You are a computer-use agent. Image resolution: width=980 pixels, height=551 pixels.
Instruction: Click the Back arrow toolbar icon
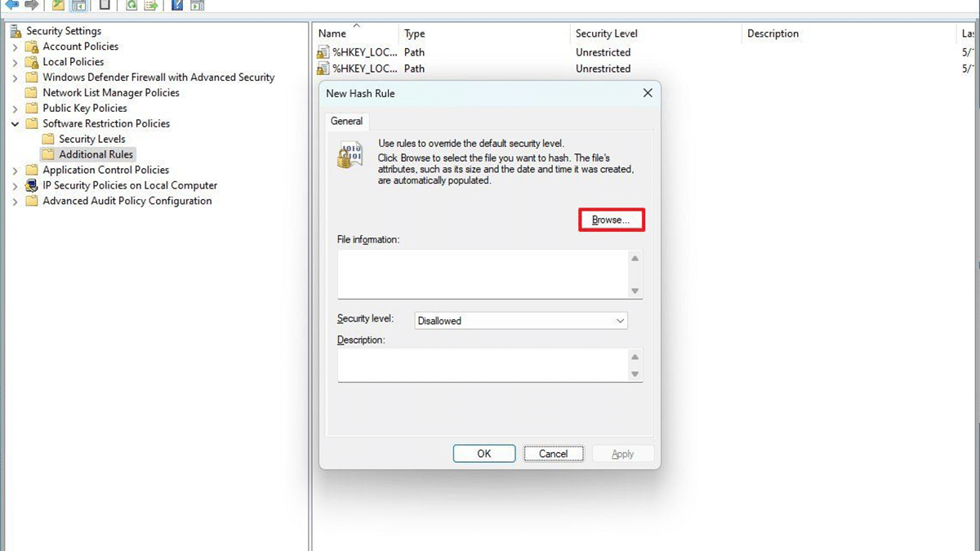[12, 5]
